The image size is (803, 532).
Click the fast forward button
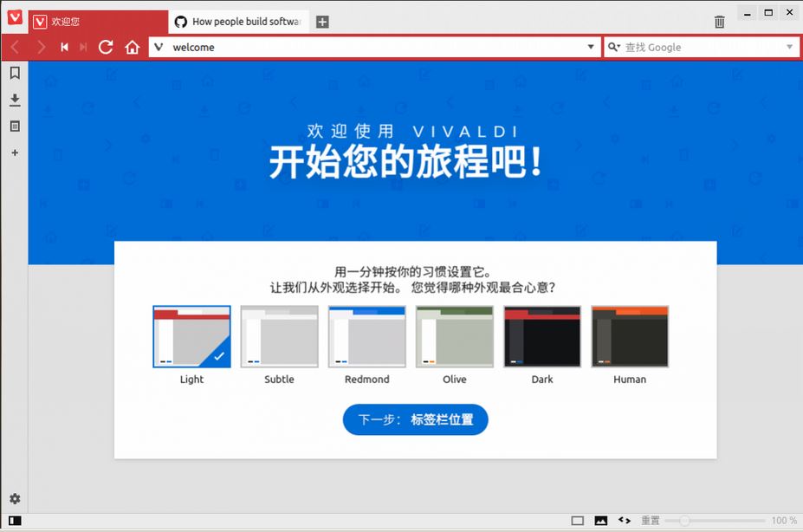83,47
